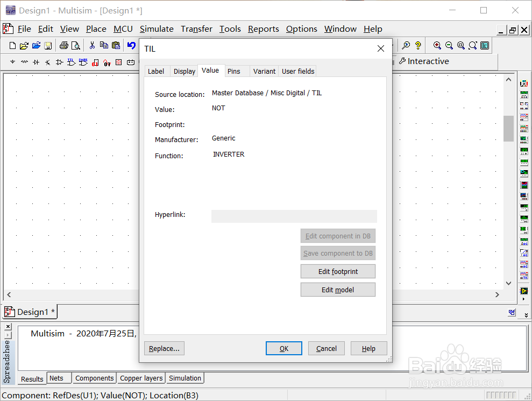Click the Find magnifier icon
The image size is (532, 401).
tap(406, 46)
